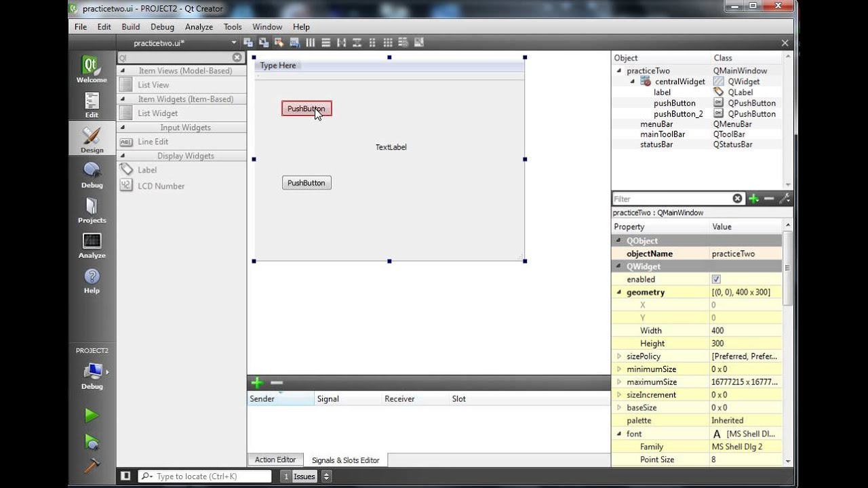Open the Edit menu
868x488 pixels.
(104, 26)
